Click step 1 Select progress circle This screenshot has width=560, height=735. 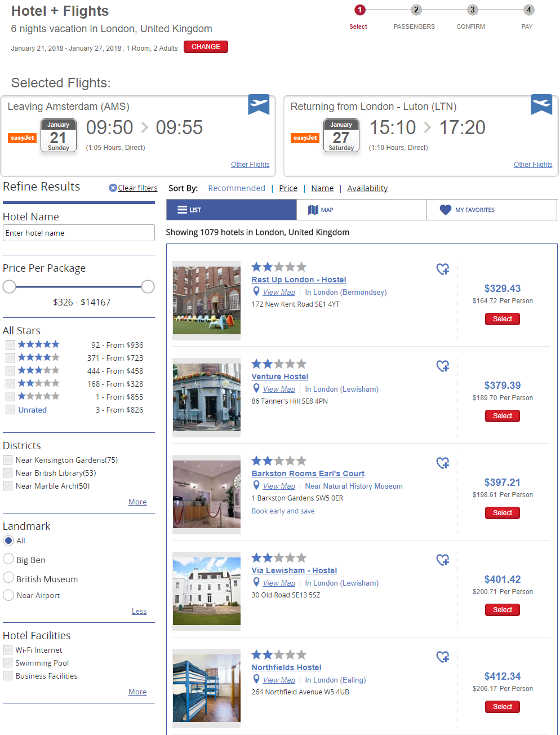[x=359, y=10]
